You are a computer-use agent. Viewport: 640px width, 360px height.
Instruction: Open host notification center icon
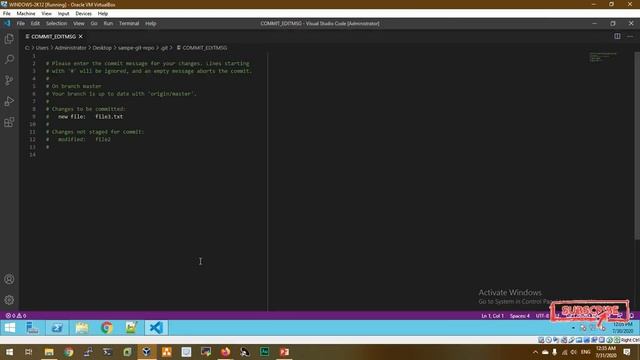pyautogui.click(x=627, y=352)
